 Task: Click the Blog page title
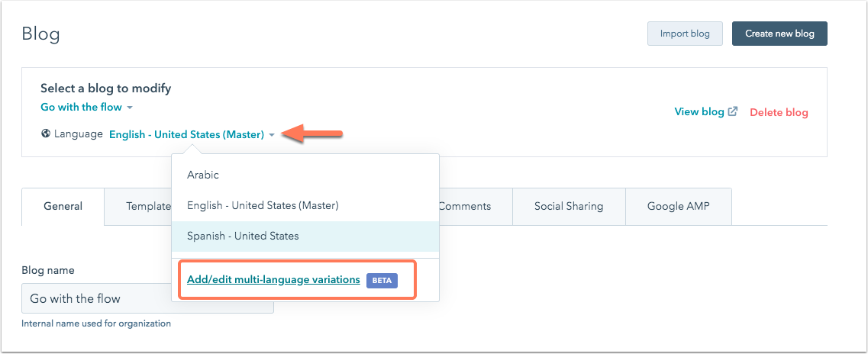click(x=40, y=34)
